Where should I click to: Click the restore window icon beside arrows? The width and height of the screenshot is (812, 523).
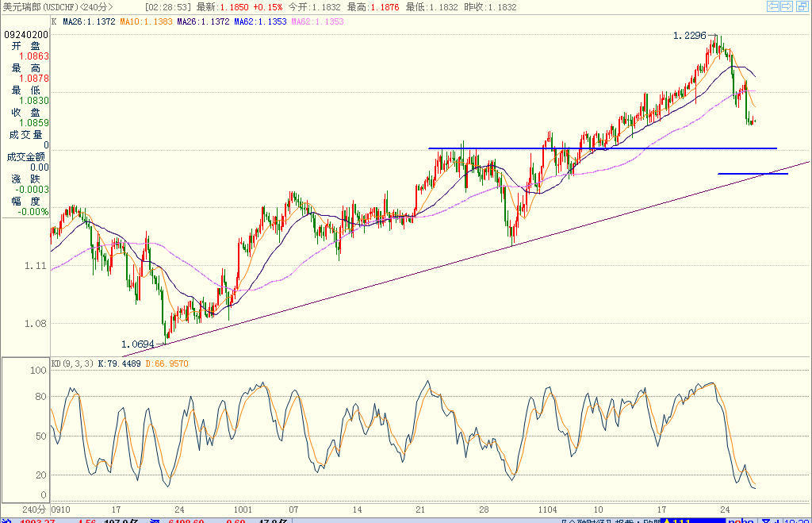[x=802, y=6]
